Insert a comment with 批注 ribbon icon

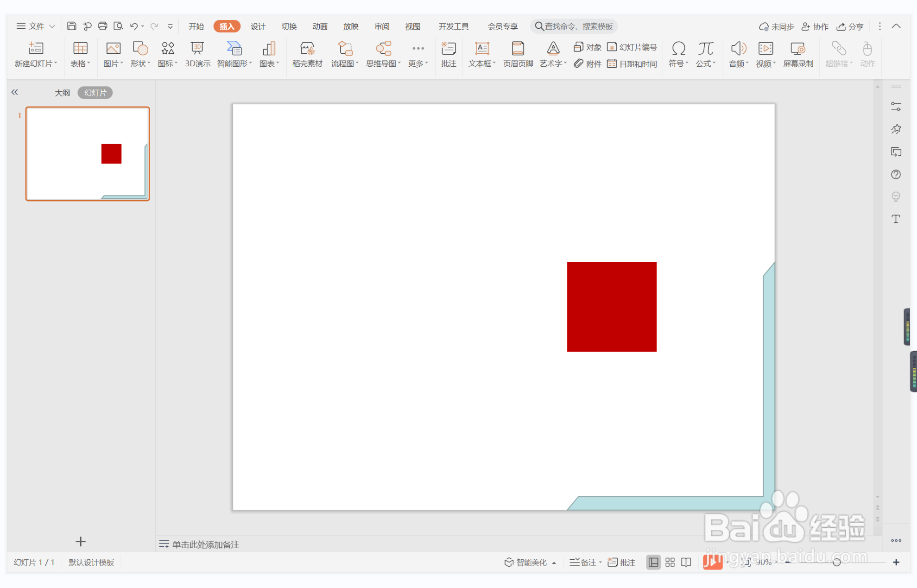click(448, 54)
